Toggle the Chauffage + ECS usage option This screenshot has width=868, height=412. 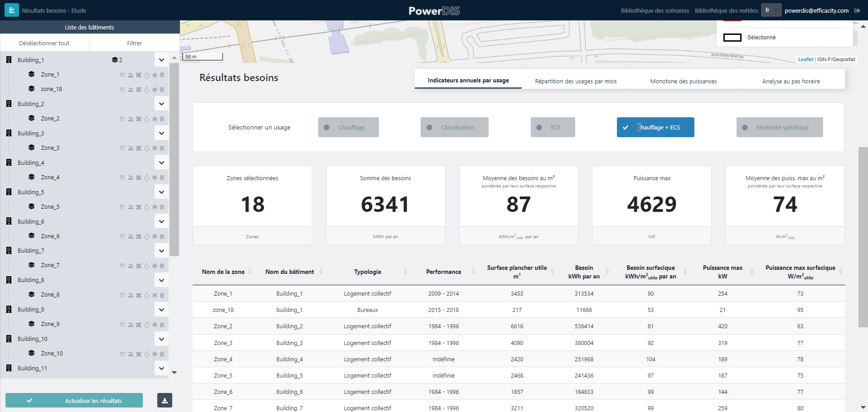[x=655, y=127]
